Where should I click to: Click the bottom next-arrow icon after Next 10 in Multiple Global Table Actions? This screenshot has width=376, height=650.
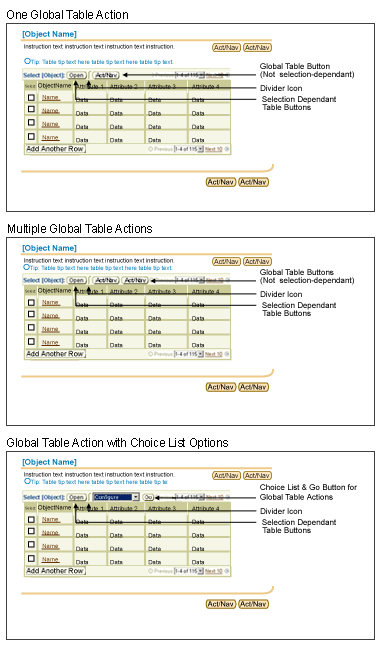(x=227, y=354)
